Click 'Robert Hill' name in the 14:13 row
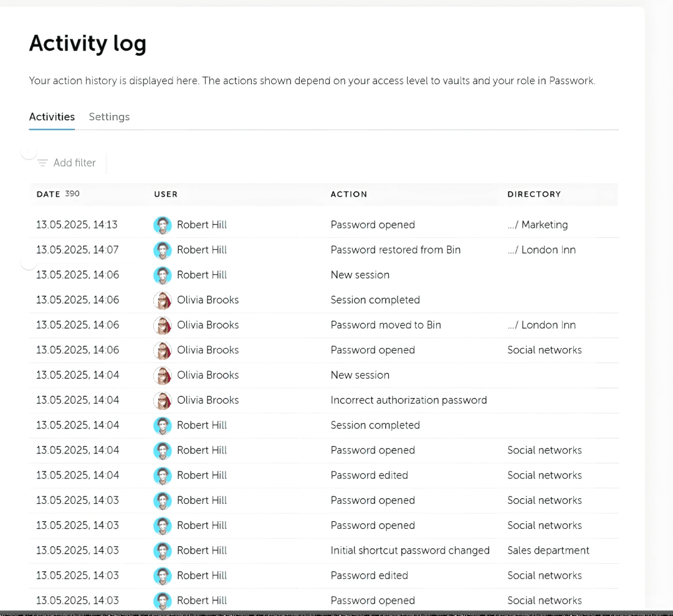The height and width of the screenshot is (616, 673). click(202, 225)
